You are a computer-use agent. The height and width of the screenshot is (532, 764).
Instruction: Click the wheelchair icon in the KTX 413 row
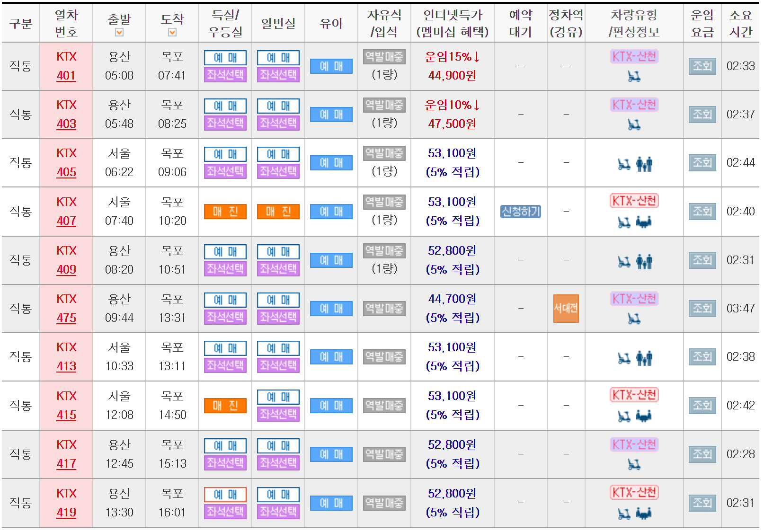click(624, 358)
